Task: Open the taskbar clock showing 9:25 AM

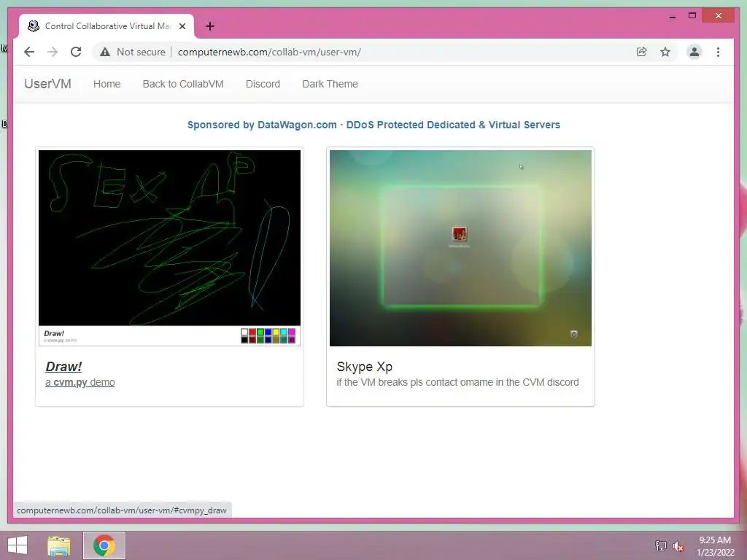Action: pos(715,545)
